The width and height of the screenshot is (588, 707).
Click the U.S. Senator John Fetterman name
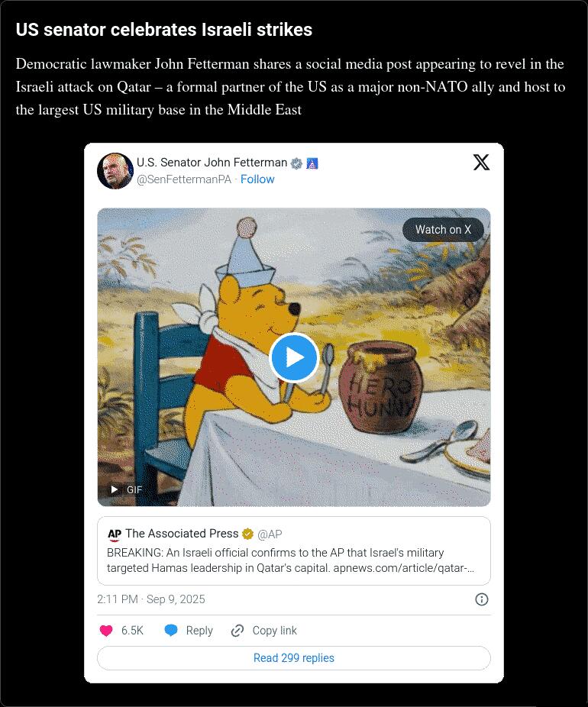212,163
